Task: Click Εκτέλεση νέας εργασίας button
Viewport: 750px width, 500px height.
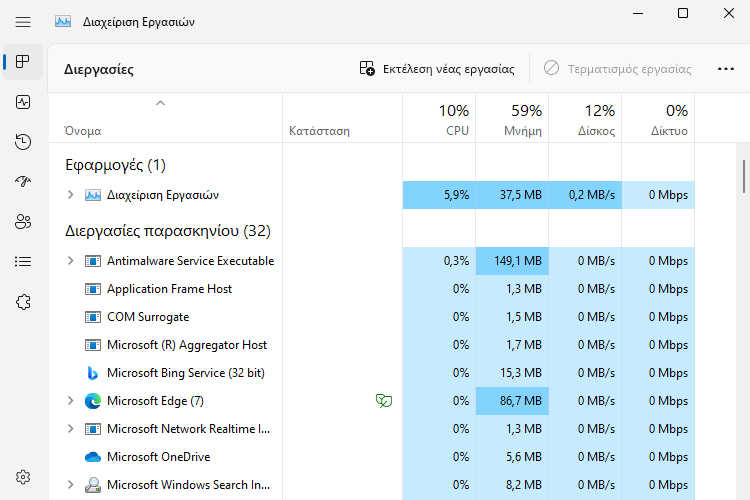Action: pos(437,69)
